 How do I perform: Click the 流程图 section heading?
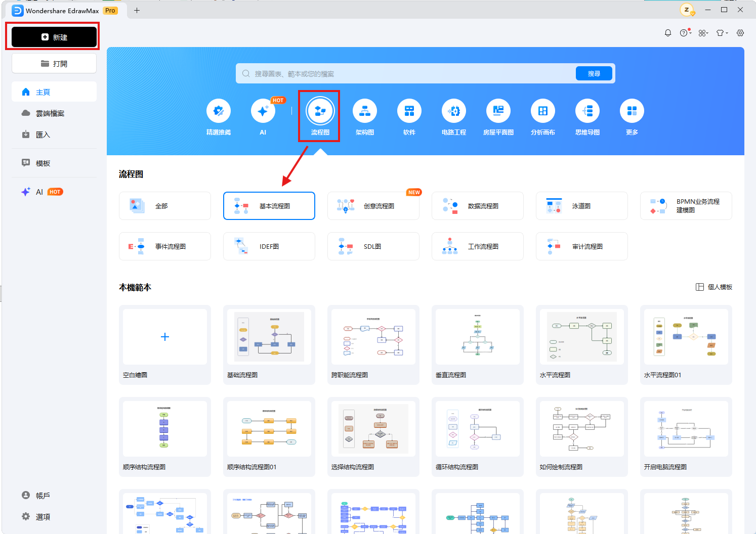(131, 174)
